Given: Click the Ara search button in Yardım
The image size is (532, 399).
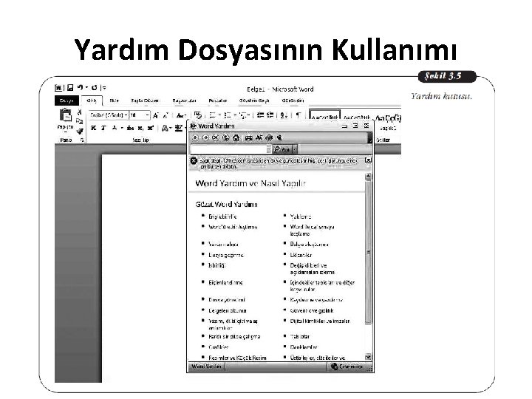Looking at the screenshot, I should pyautogui.click(x=282, y=149).
